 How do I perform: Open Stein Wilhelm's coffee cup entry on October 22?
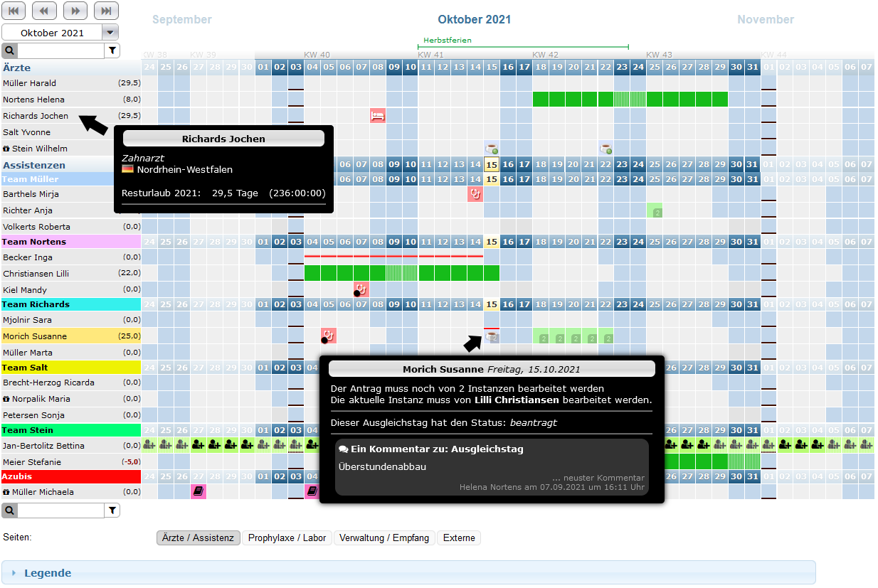click(605, 149)
